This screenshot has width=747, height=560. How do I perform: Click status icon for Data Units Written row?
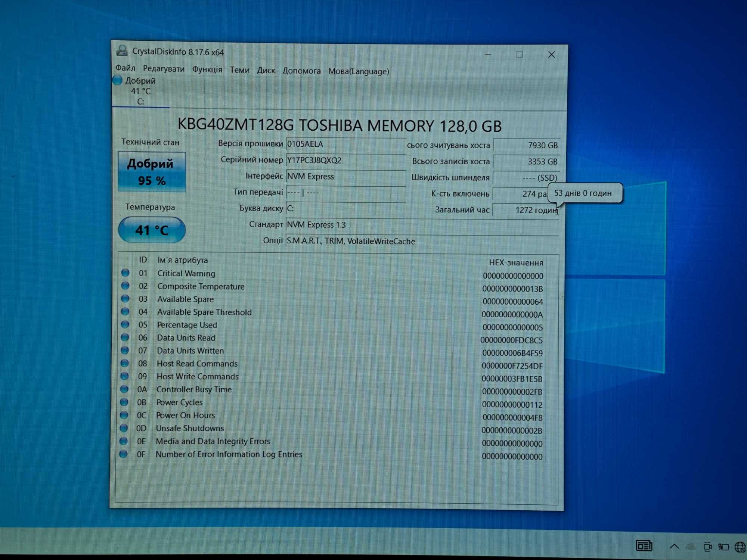[125, 350]
